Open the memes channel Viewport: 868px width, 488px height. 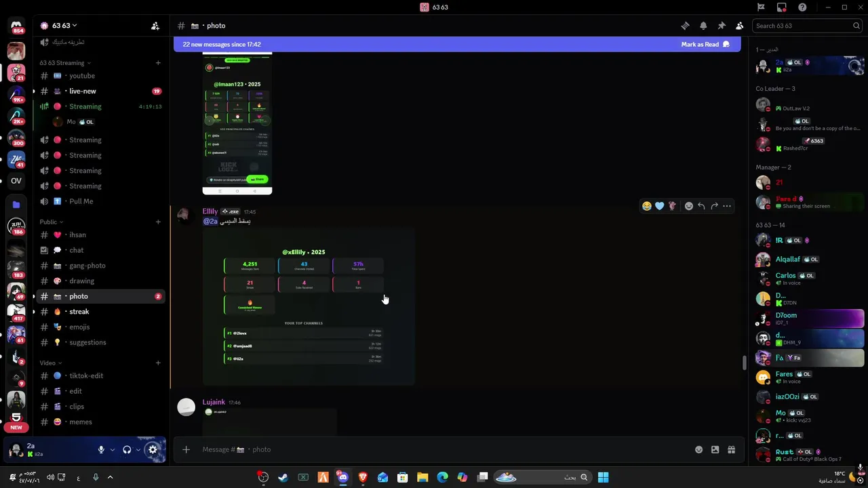coord(102,422)
